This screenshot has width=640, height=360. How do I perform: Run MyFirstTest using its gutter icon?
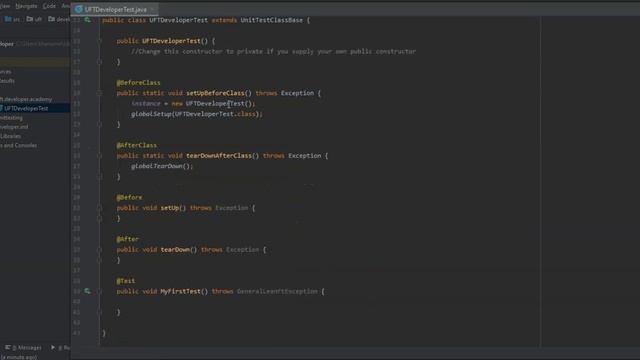click(x=88, y=291)
